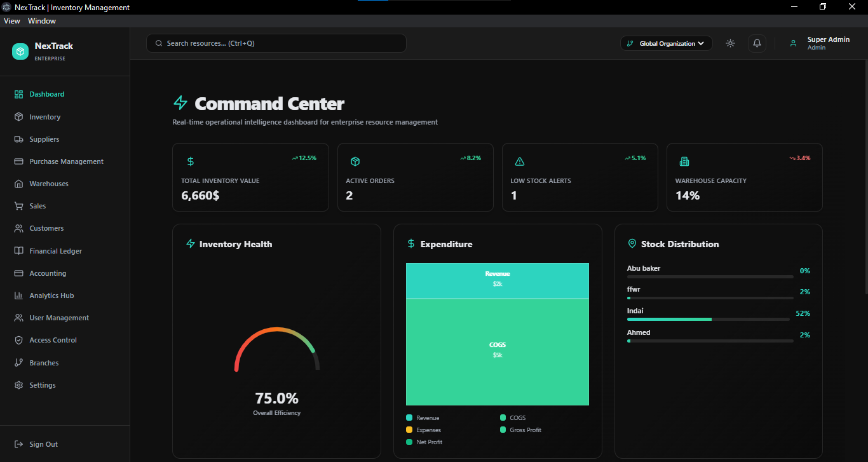Click the Access Control shield icon
Viewport: 868px width, 462px height.
18,340
